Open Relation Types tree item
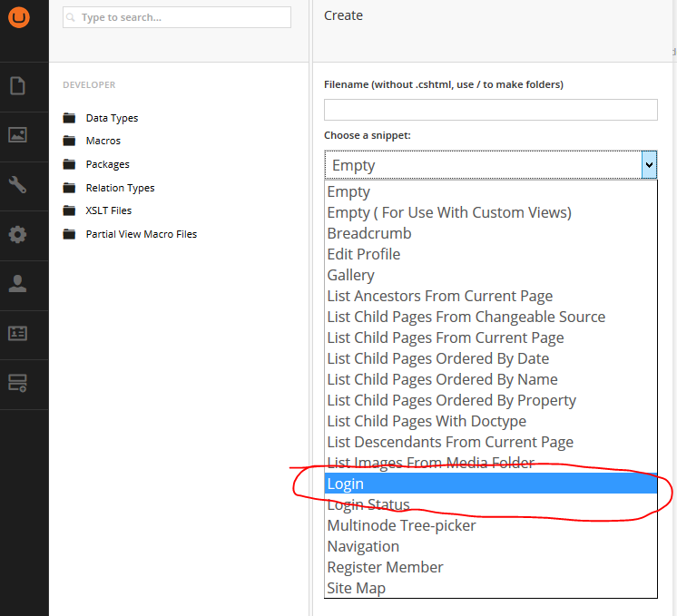 (x=120, y=188)
